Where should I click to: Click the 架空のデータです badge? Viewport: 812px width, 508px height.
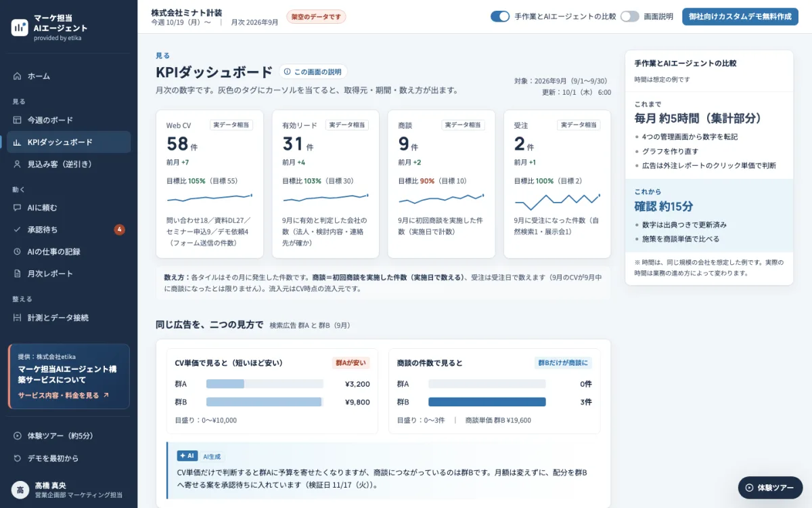click(316, 16)
